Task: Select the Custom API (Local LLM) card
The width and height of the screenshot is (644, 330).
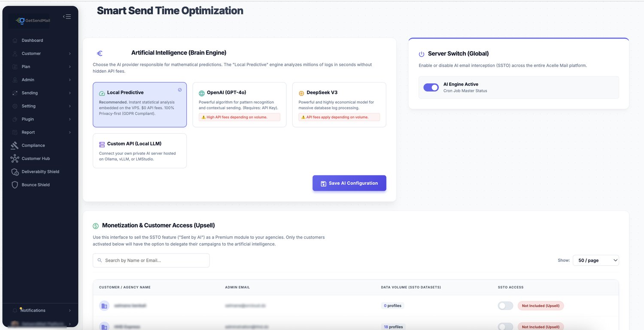Action: (140, 150)
